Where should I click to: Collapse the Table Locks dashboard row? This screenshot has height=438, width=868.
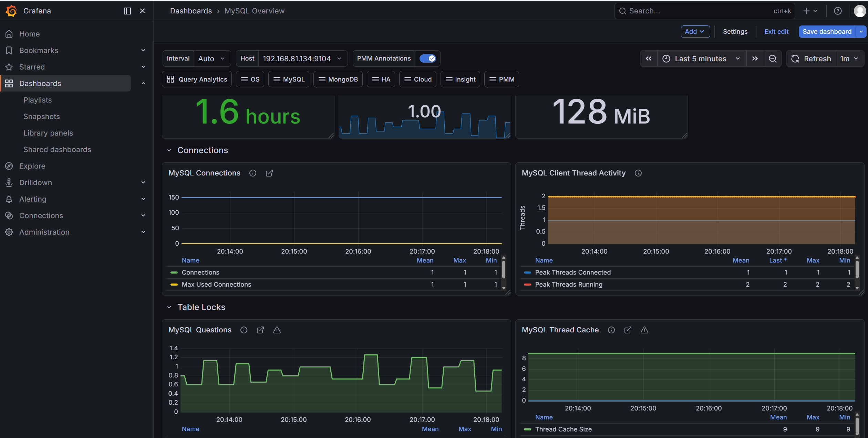(169, 307)
